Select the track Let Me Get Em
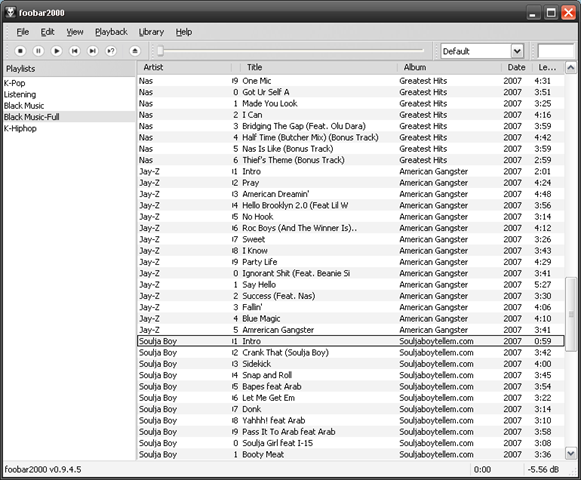Screen dimensions: 581x480 (351, 398)
